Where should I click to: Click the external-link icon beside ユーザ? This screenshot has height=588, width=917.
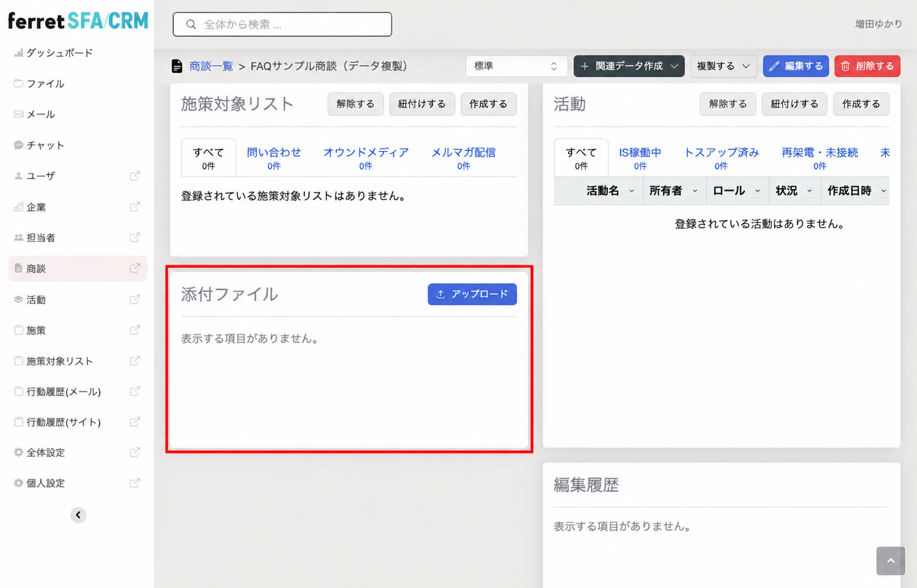pyautogui.click(x=135, y=176)
